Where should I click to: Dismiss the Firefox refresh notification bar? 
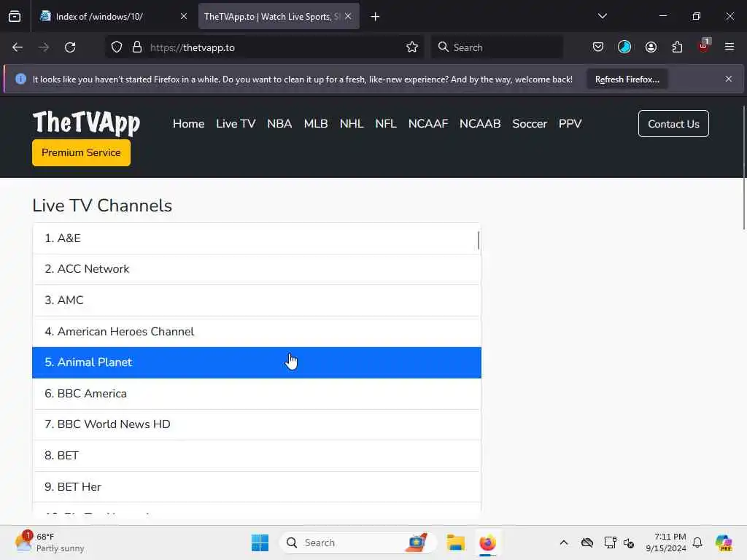(x=729, y=79)
